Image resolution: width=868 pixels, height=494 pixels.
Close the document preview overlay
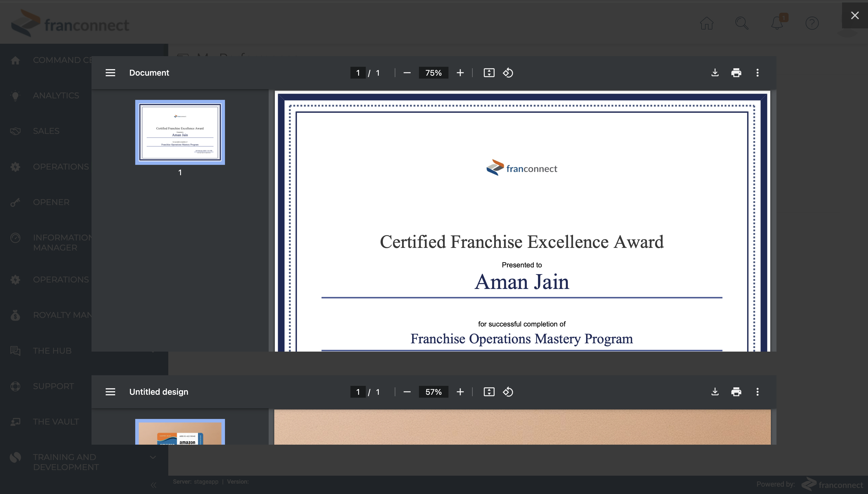pyautogui.click(x=855, y=15)
